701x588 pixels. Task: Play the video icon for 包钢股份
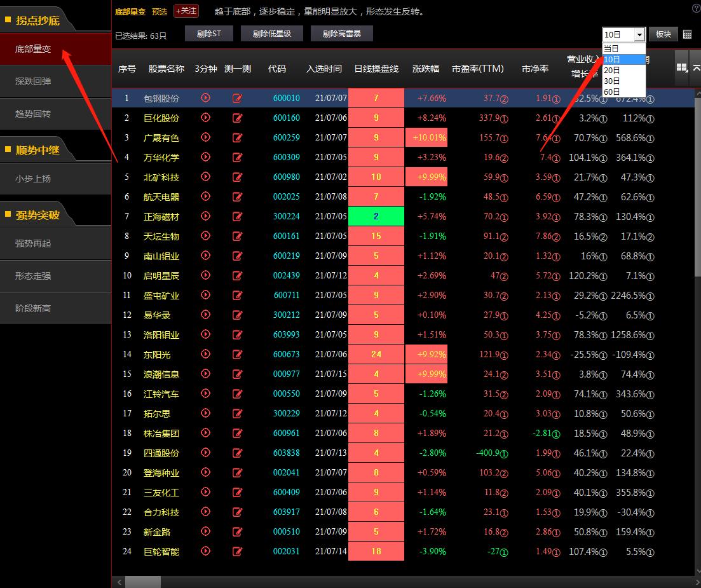pos(205,98)
